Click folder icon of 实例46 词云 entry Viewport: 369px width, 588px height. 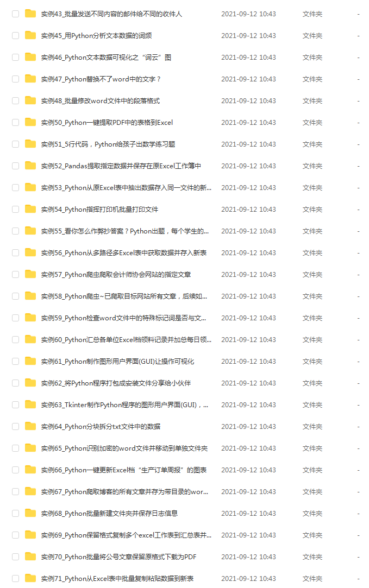pyautogui.click(x=30, y=57)
